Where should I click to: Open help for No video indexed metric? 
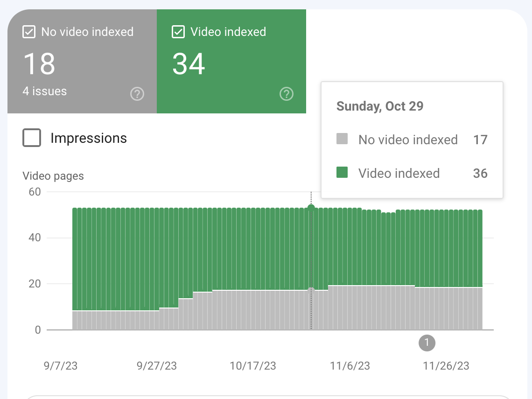137,94
